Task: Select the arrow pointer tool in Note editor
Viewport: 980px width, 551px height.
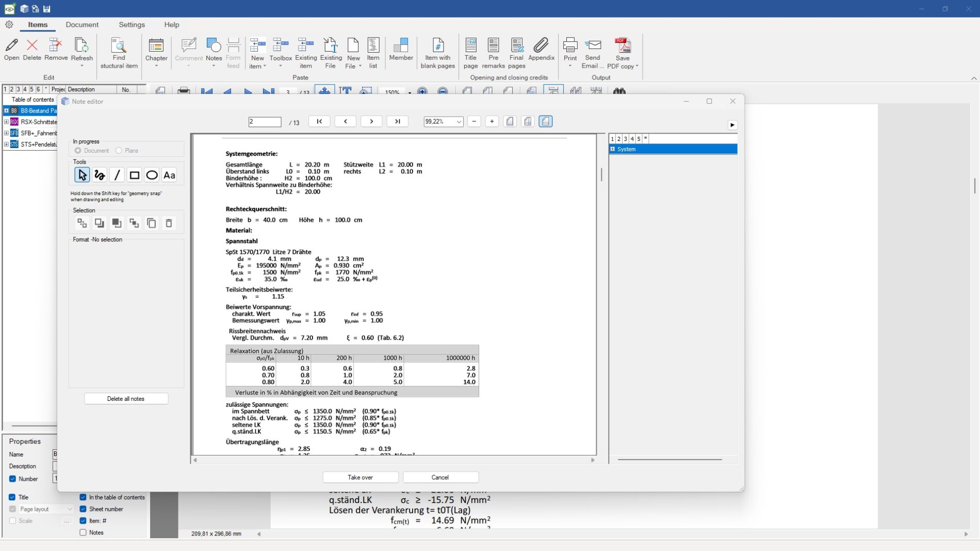Action: click(x=82, y=175)
